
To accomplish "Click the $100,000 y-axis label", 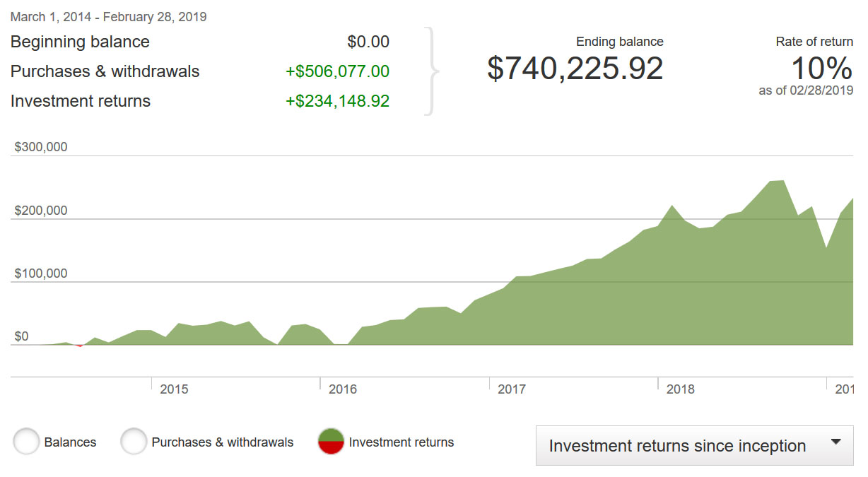I will pos(41,273).
